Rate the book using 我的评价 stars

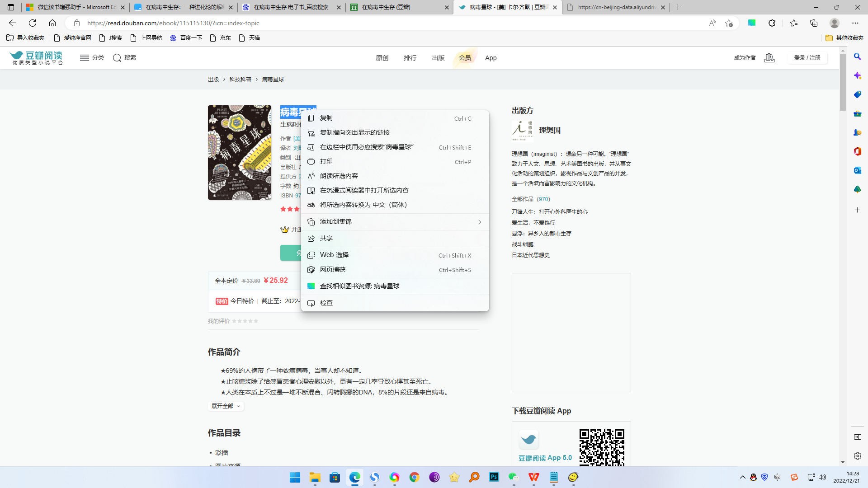[x=245, y=321]
